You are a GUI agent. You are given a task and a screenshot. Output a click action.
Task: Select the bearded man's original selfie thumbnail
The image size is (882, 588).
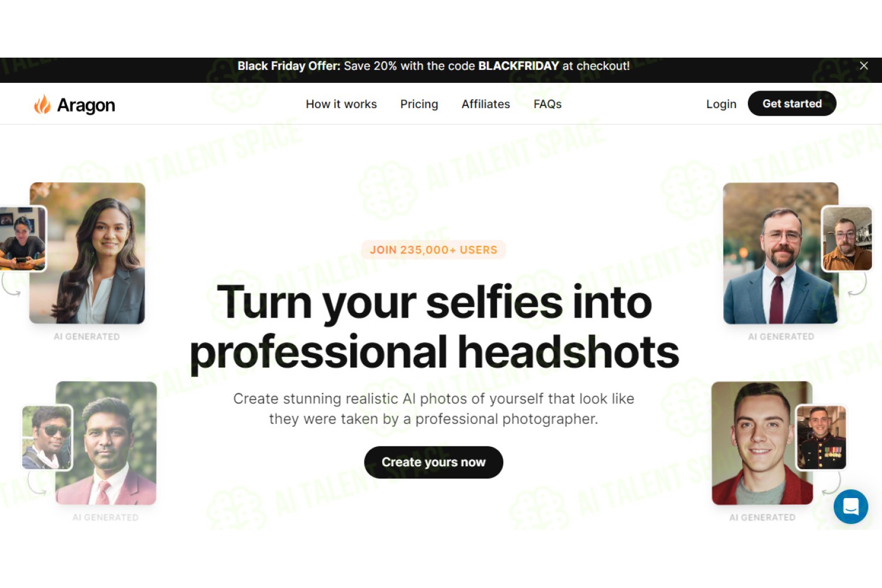847,239
